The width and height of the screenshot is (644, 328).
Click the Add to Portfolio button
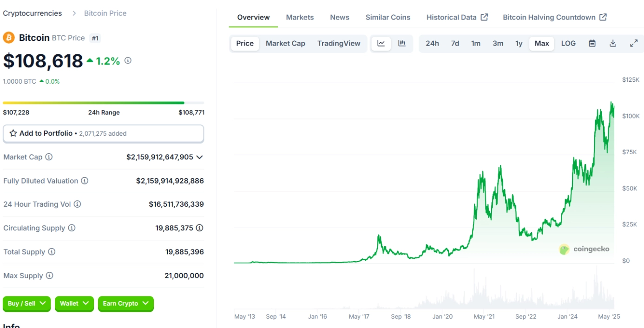103,133
